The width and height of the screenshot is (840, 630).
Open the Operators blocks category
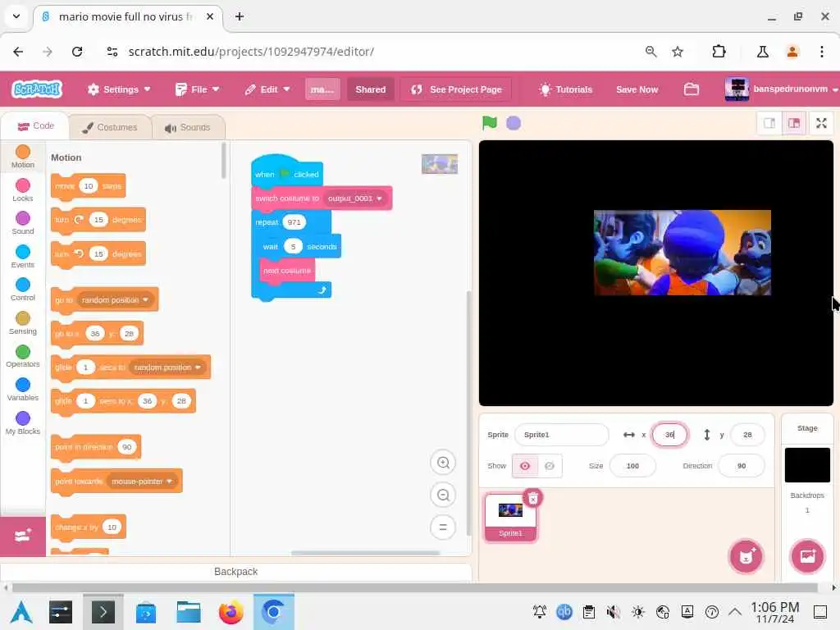tap(22, 356)
